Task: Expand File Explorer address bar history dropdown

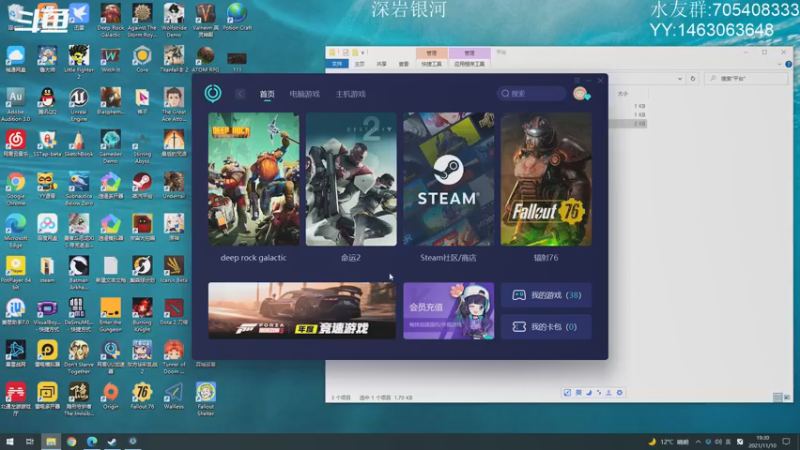Action: coord(680,79)
